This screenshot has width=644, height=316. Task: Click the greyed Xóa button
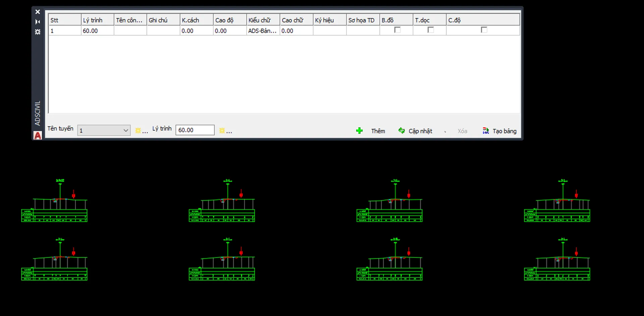point(462,131)
